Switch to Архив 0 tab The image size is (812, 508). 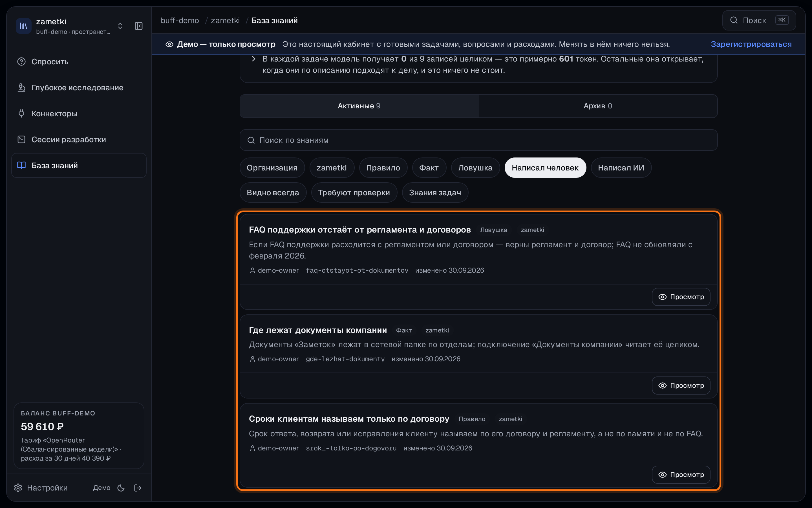point(598,106)
